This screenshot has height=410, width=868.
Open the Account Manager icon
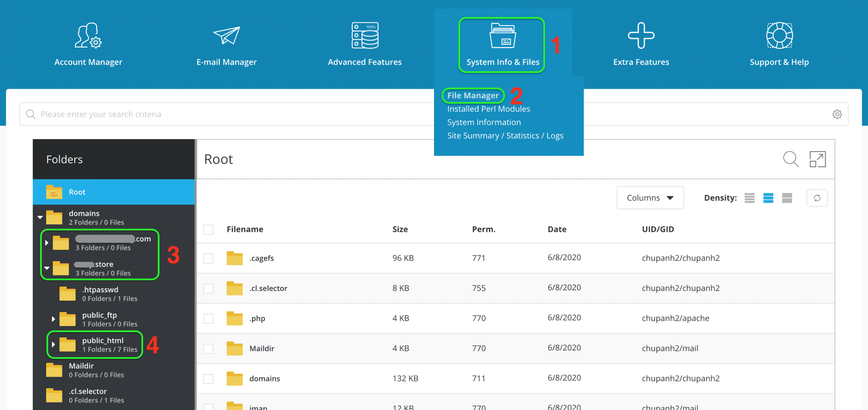click(x=88, y=36)
